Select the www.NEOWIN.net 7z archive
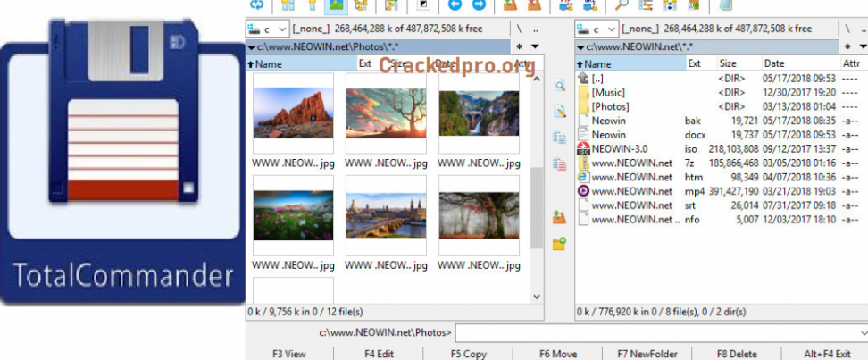The image size is (868, 360). tap(722, 163)
